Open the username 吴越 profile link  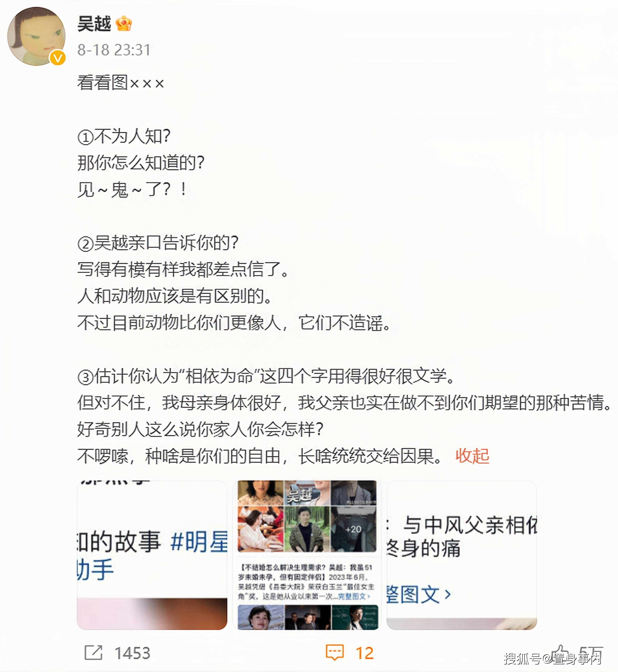click(94, 24)
